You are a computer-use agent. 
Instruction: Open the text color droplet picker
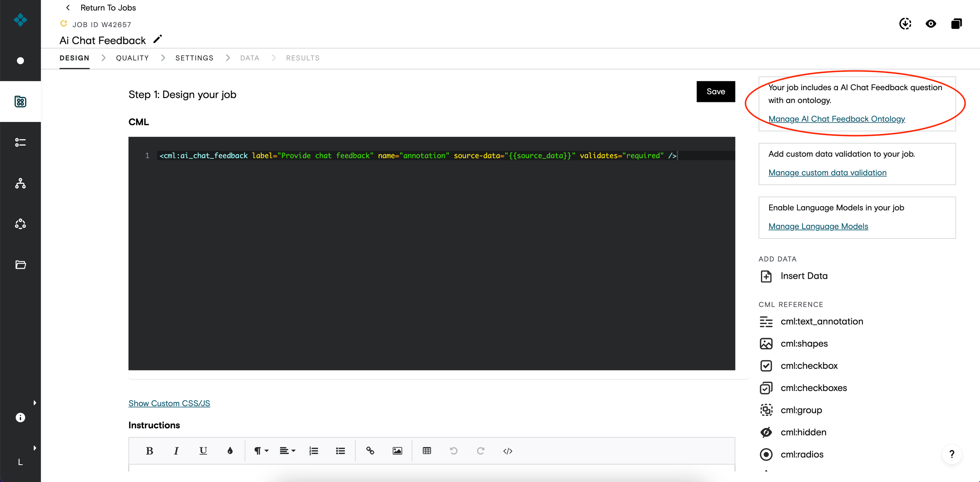tap(230, 451)
